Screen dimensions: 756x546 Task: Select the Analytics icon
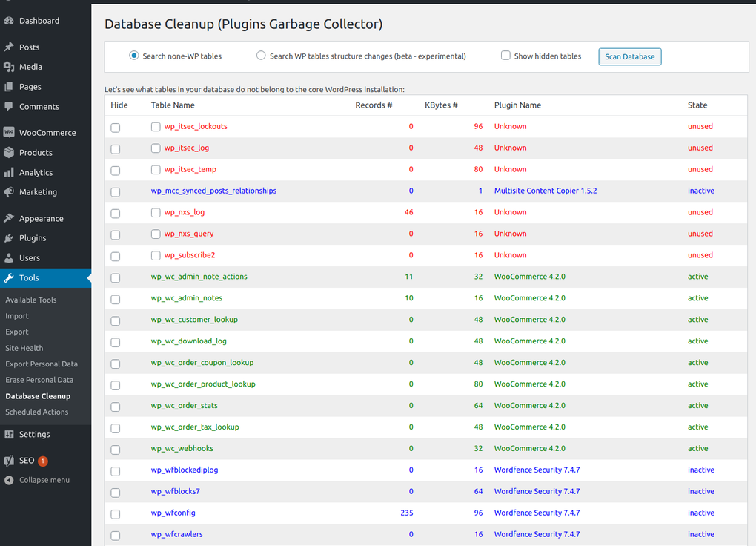click(x=7, y=172)
